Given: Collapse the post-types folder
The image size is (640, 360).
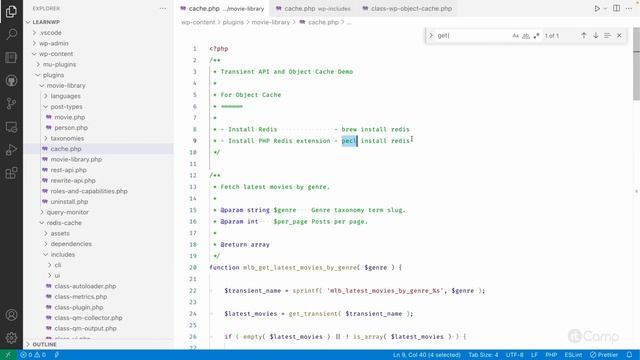Looking at the screenshot, I should 46,107.
